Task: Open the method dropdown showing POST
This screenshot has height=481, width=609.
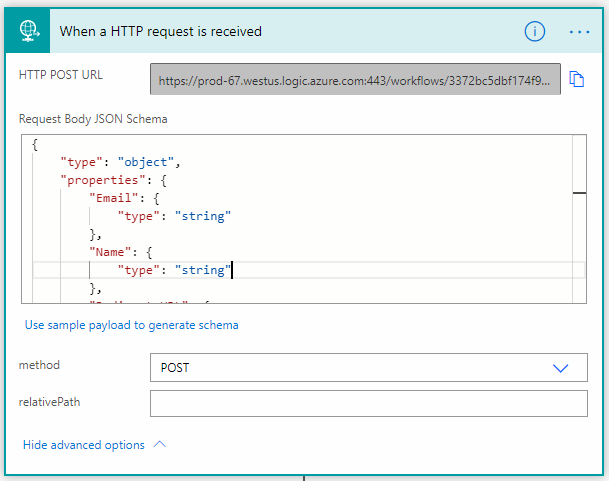Action: click(x=369, y=368)
